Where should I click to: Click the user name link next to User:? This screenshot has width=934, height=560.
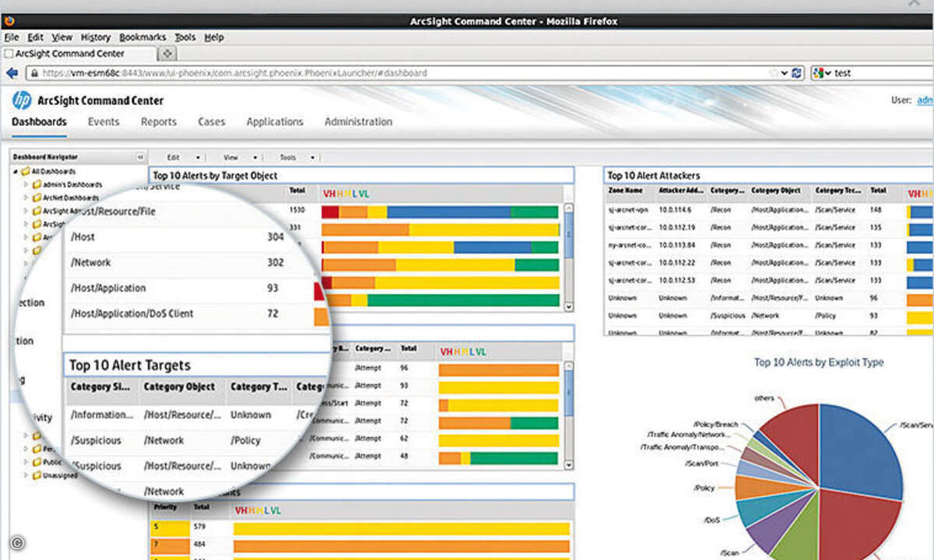click(x=925, y=100)
